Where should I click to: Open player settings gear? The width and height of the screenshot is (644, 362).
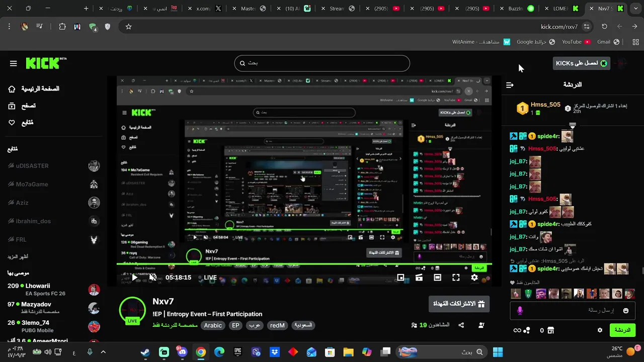(474, 277)
